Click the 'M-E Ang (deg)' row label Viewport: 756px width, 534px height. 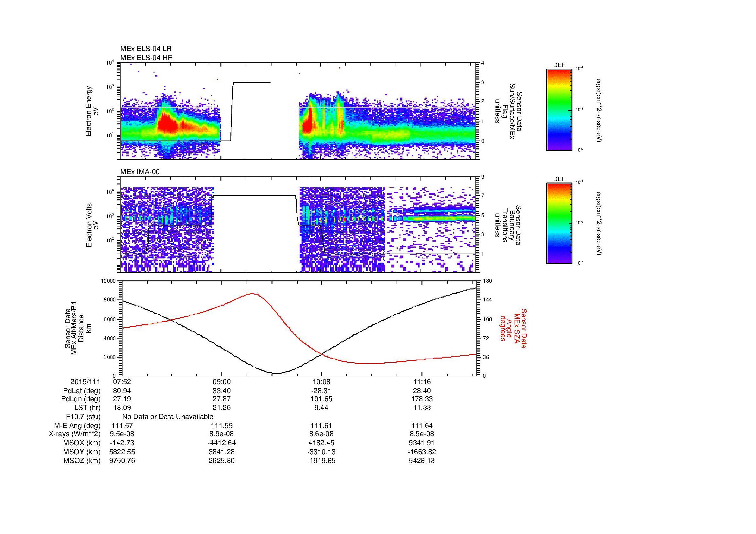tap(77, 426)
